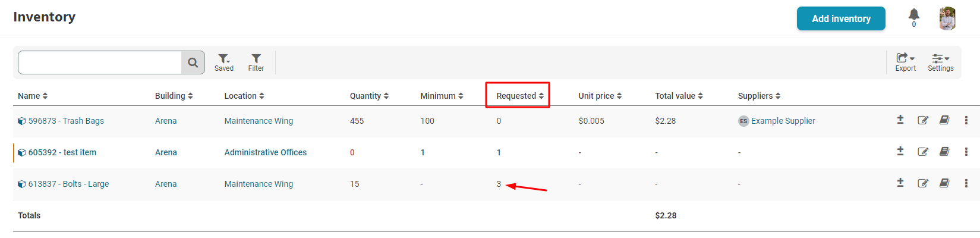Click the Add inventory button
This screenshot has height=238, width=980.
pyautogui.click(x=841, y=18)
